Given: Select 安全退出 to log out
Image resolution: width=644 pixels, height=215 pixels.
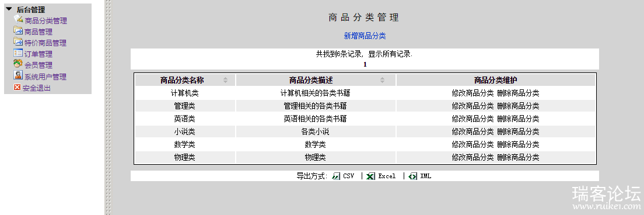Looking at the screenshot, I should 37,88.
